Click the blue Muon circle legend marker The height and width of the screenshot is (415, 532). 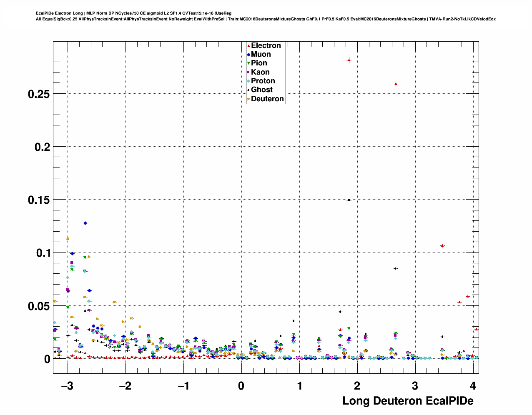(248, 55)
